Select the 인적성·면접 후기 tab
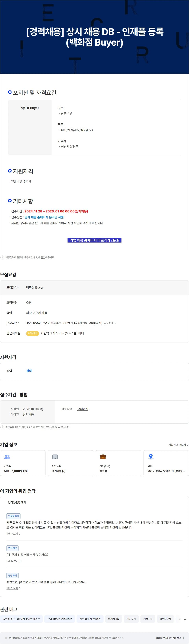Image resolution: width=189 pixels, height=644 pixels. coord(17,503)
